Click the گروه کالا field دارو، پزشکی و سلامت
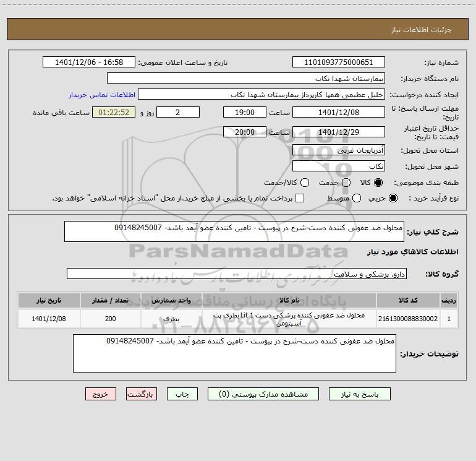476x461 pixels. (x=237, y=274)
